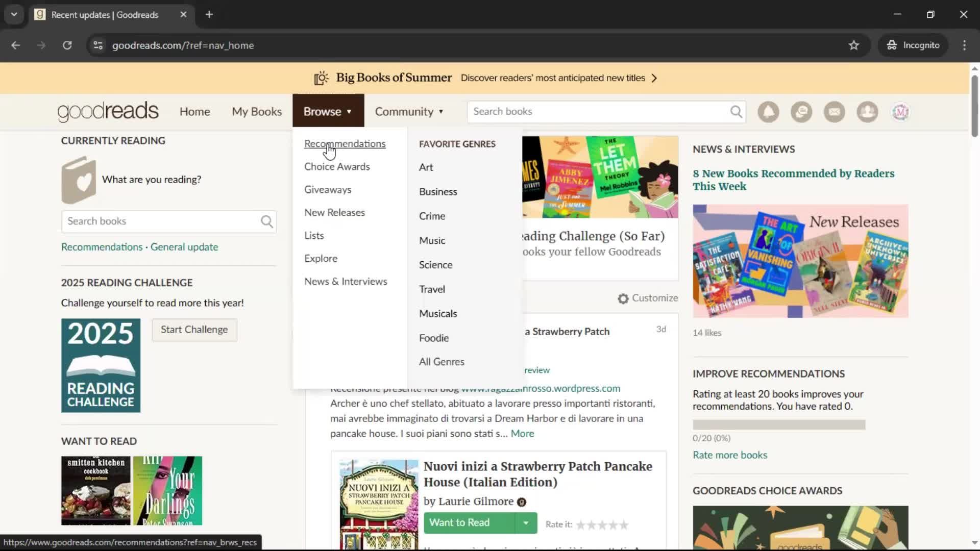Open the Nuovi inizi book cover
This screenshot has height=551, width=980.
coord(379,505)
